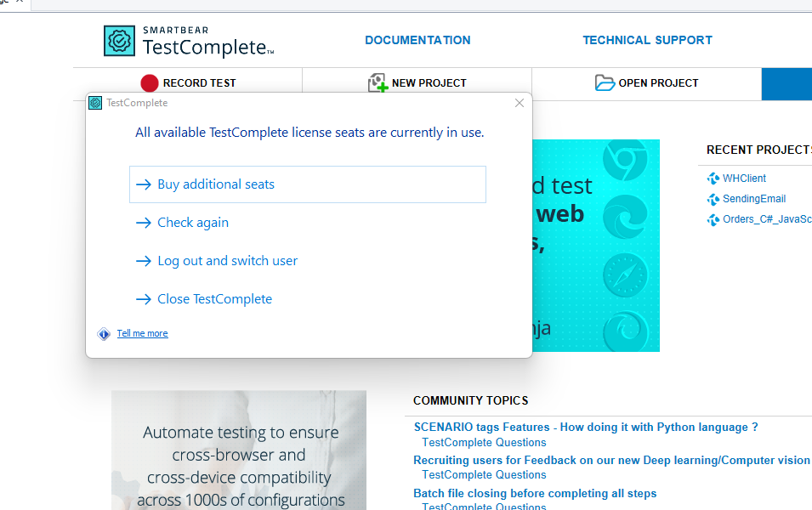Click the Open Project folder icon

[x=605, y=82]
